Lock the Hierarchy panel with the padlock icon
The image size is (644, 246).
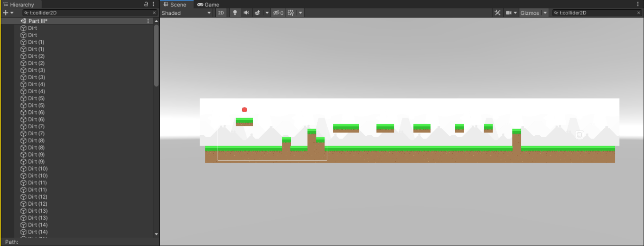pyautogui.click(x=146, y=4)
